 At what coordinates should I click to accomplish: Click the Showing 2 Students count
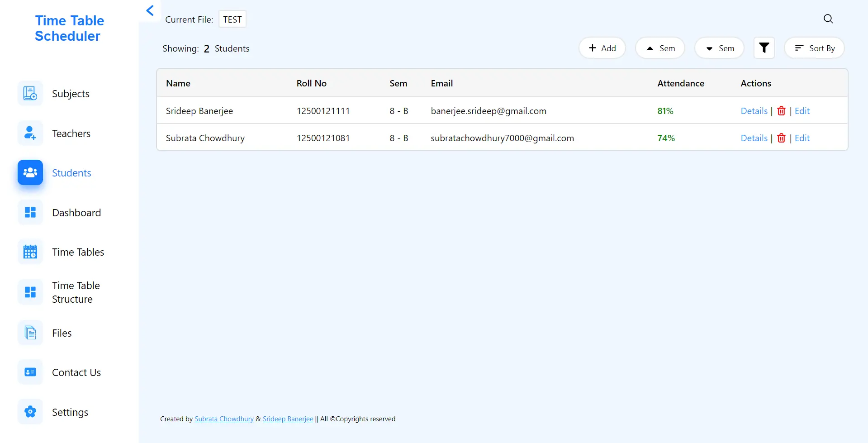click(206, 48)
